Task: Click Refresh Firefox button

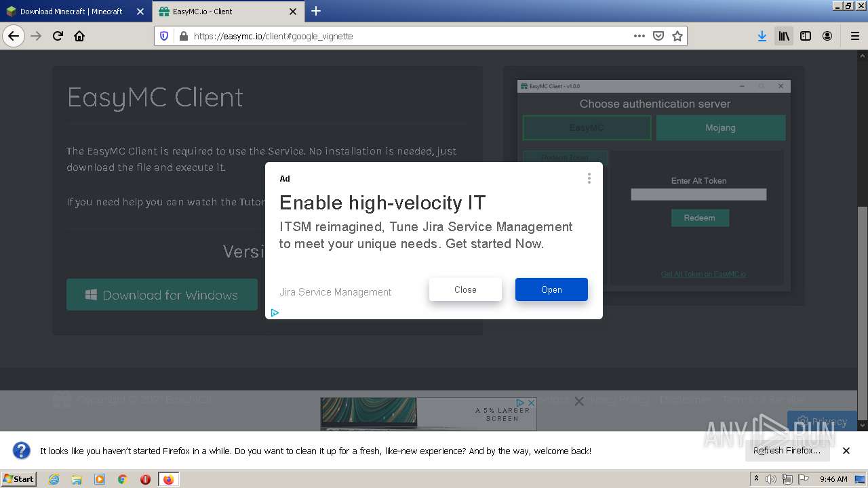Action: coord(787,451)
